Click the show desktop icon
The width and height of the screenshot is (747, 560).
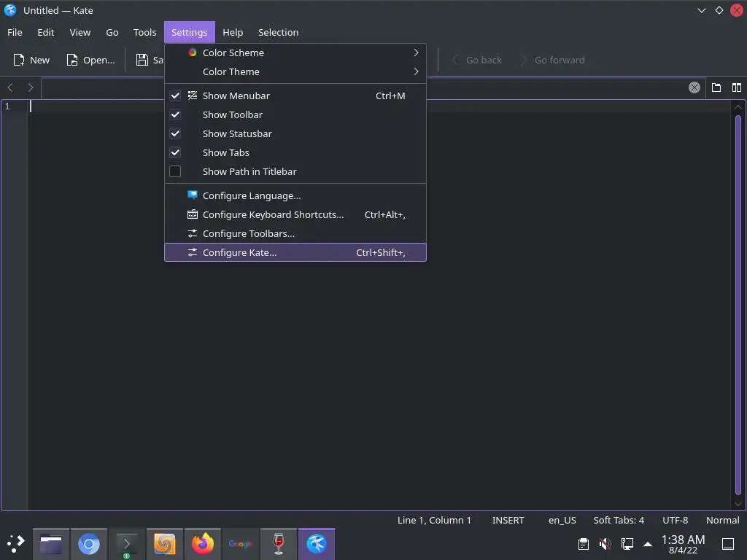pyautogui.click(x=728, y=544)
